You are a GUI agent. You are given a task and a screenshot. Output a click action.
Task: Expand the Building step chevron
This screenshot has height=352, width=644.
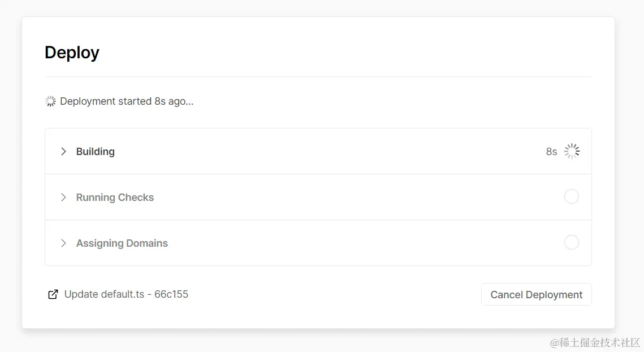coord(63,151)
